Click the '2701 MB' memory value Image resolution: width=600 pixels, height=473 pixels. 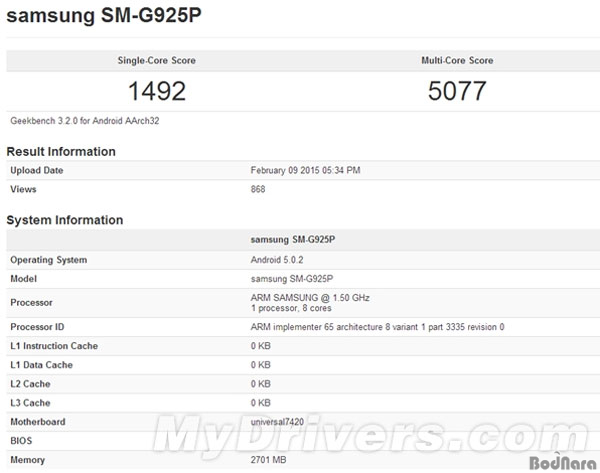pos(269,460)
